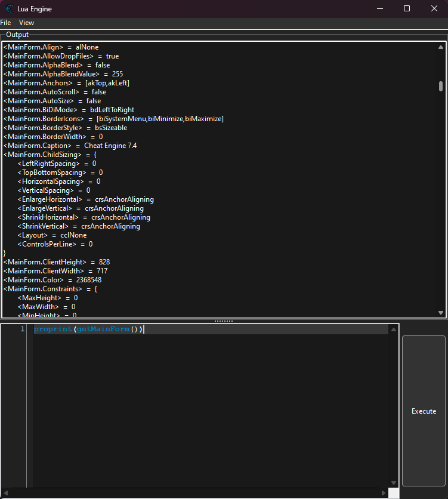Click the MainForm.Align = alNone line
This screenshot has width=448, height=499.
(51, 47)
